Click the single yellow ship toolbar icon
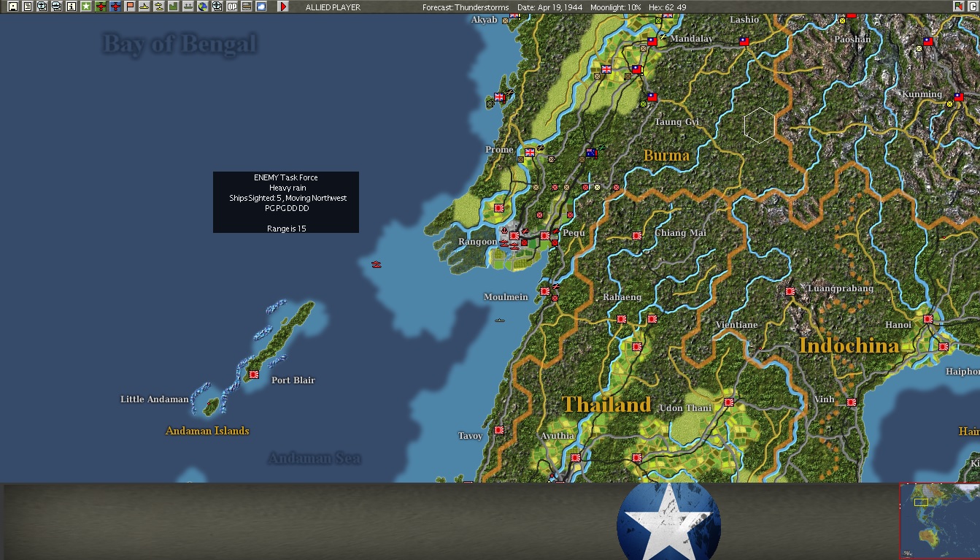This screenshot has height=560, width=980. pyautogui.click(x=144, y=7)
